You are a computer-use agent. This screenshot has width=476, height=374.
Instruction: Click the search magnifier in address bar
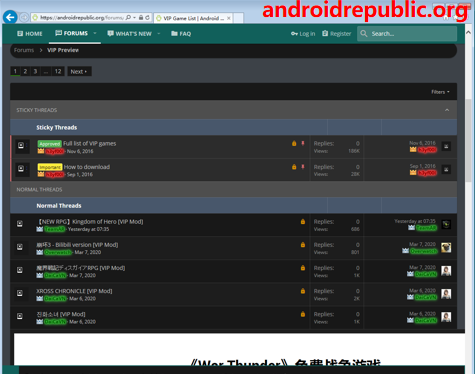128,17
